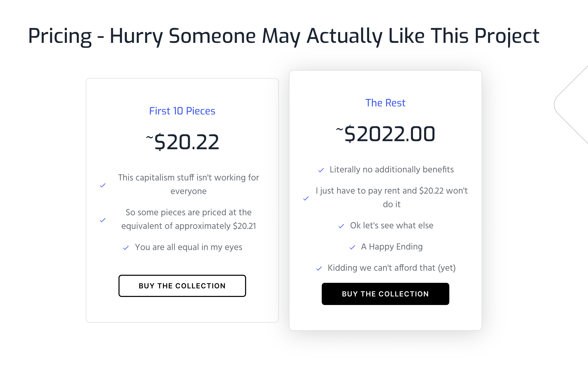Click the "A Happy Ending" feature text
Image resolution: width=588 pixels, height=366 pixels.
[392, 247]
